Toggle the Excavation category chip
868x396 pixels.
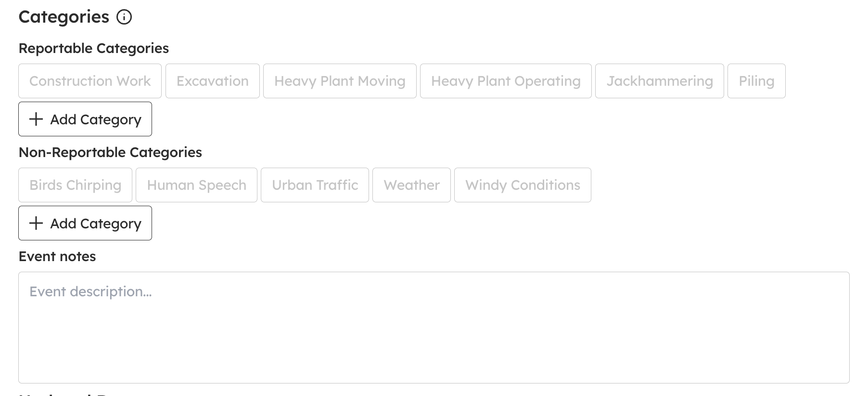click(213, 81)
